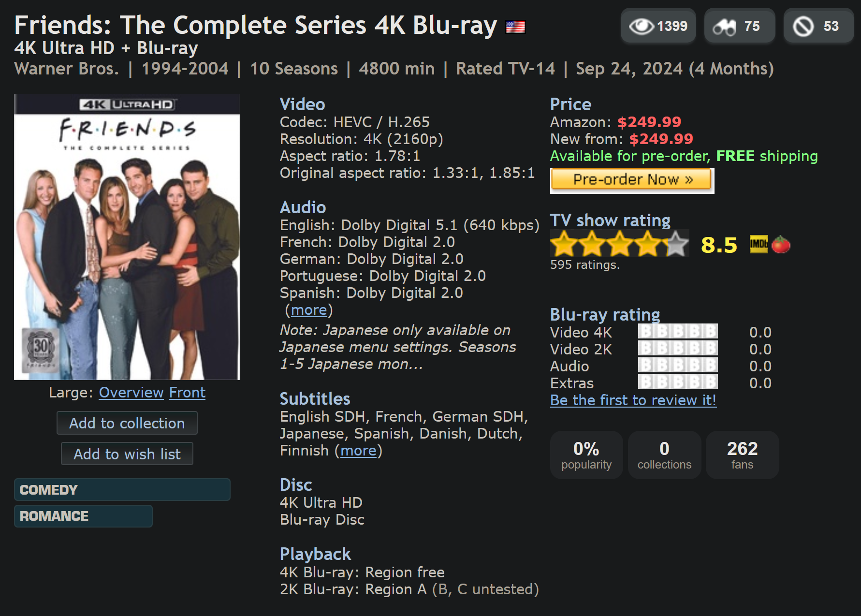This screenshot has height=616, width=861.
Task: Click the 4K Ultra HD logo on cover
Action: pos(127,104)
